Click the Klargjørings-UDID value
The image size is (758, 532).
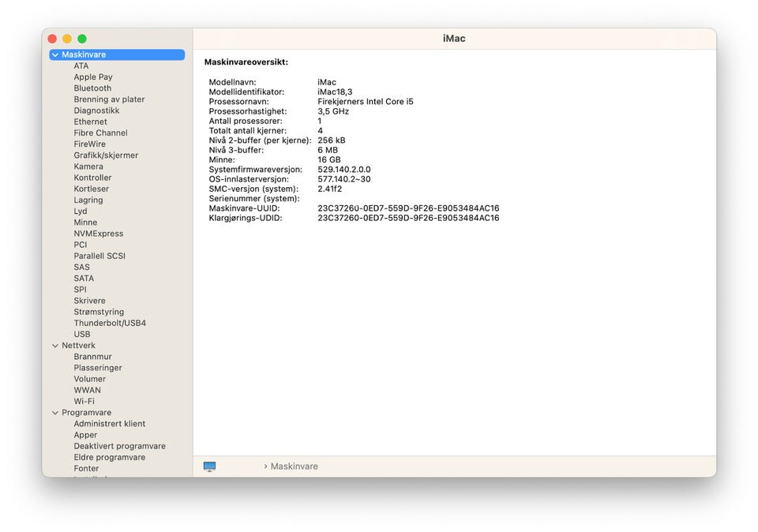[x=408, y=218]
